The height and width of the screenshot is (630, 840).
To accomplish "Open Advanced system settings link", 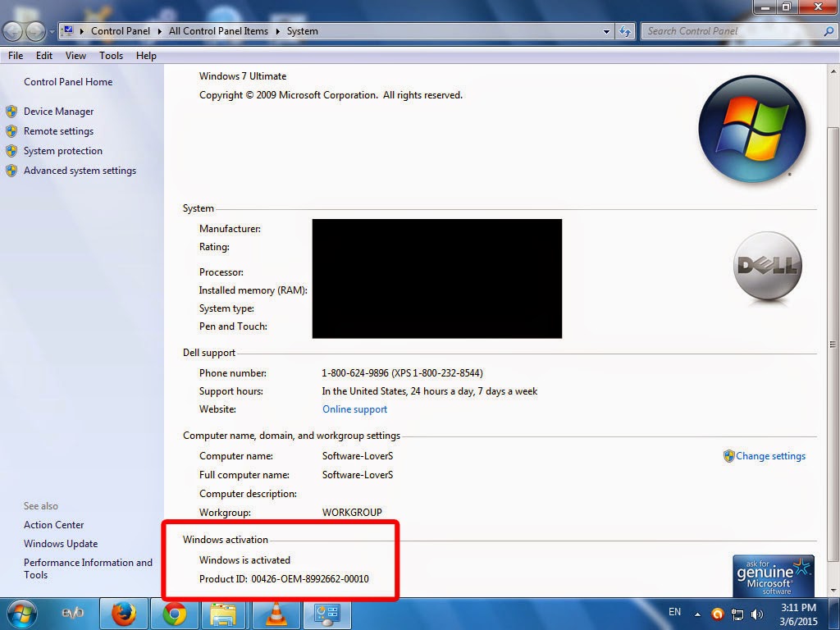I will [80, 171].
